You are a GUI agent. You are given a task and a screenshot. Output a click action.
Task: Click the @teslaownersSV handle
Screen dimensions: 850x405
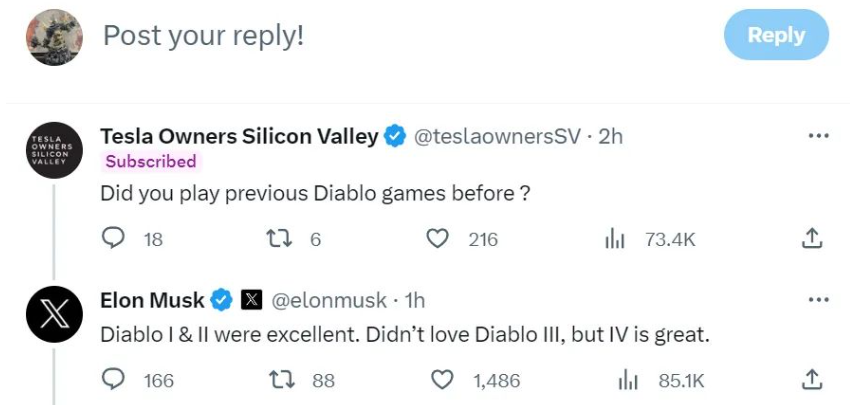(x=497, y=137)
